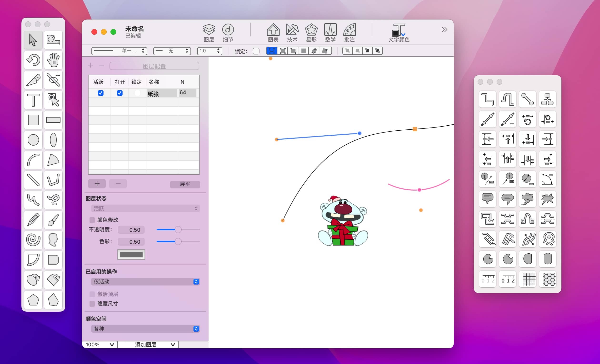The image size is (600, 364).
Task: Open the line style dropdown 单一
Action: click(x=119, y=51)
